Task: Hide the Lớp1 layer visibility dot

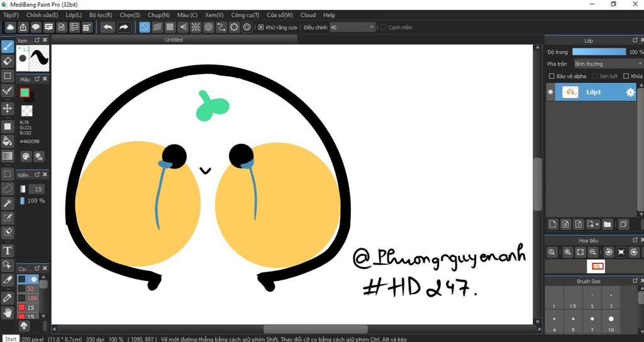Action: [x=550, y=92]
